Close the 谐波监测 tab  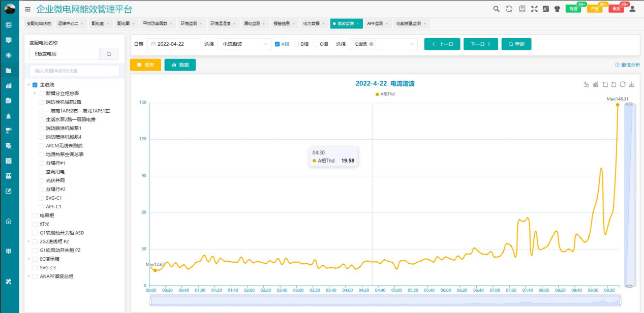pyautogui.click(x=357, y=23)
